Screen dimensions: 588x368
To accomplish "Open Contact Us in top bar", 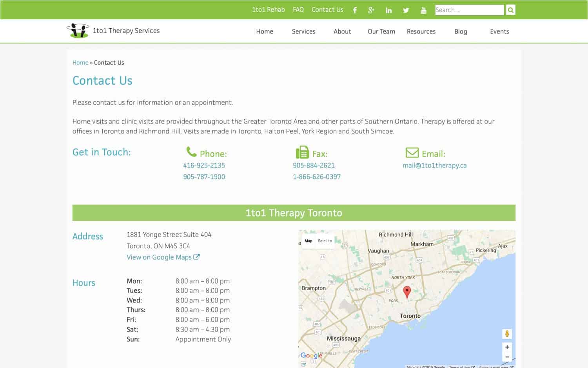I will coord(327,9).
